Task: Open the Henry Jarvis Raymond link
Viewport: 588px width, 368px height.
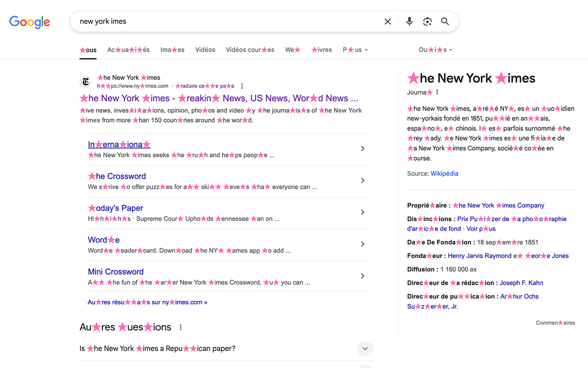Action: tap(480, 256)
